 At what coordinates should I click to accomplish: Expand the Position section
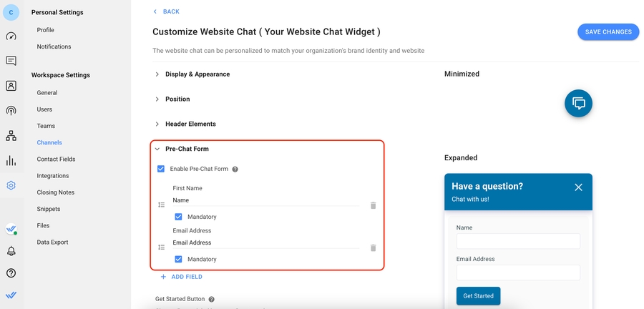point(157,99)
